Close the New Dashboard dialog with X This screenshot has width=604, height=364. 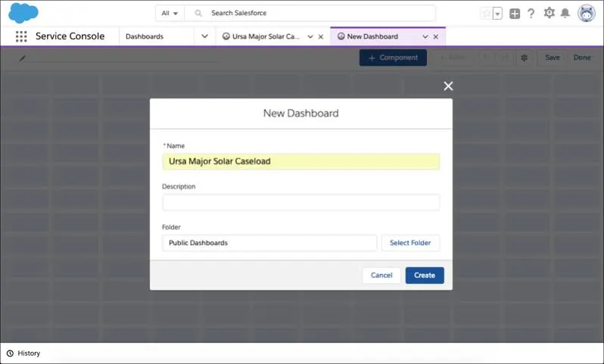pos(448,86)
